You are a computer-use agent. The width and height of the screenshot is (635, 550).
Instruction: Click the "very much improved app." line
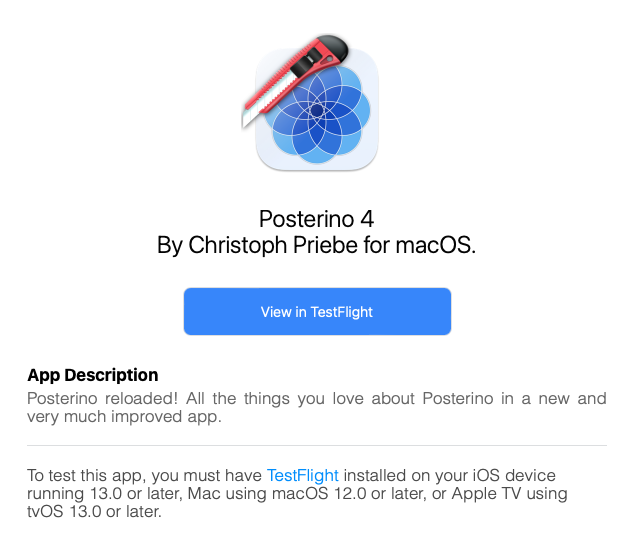[124, 417]
